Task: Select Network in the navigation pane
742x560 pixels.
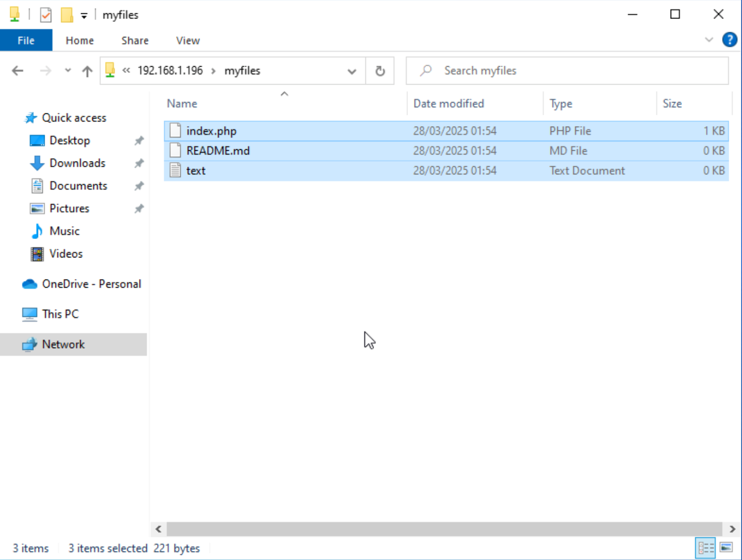Action: point(63,344)
